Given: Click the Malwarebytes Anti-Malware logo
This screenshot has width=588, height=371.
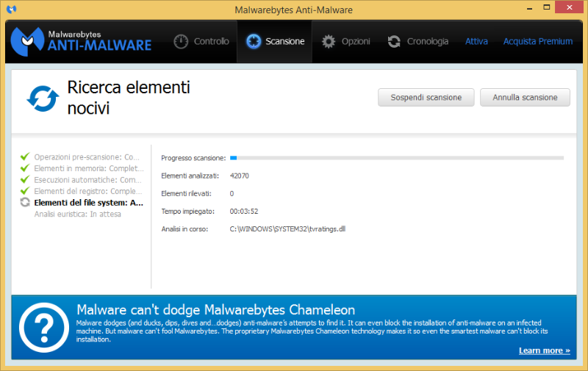Looking at the screenshot, I should click(81, 40).
